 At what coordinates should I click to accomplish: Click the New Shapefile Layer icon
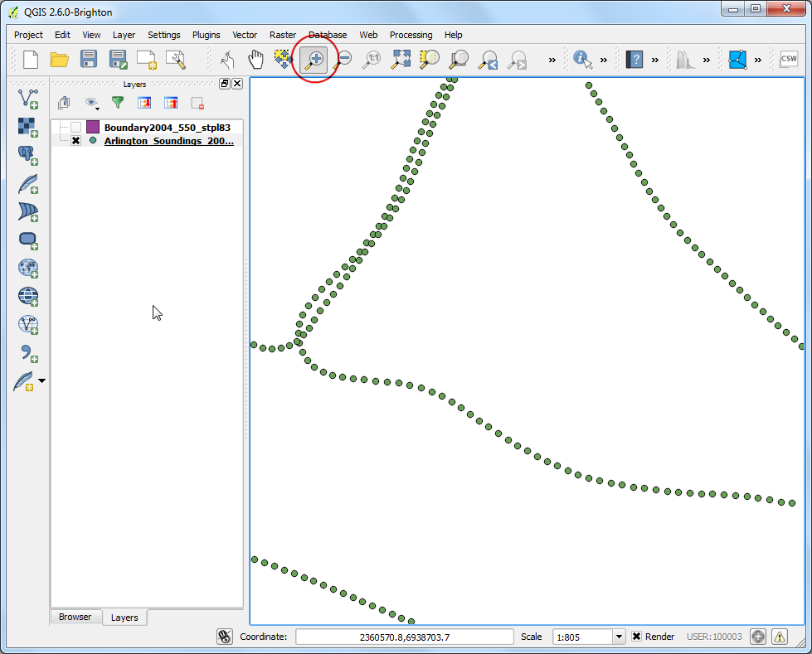point(24,381)
